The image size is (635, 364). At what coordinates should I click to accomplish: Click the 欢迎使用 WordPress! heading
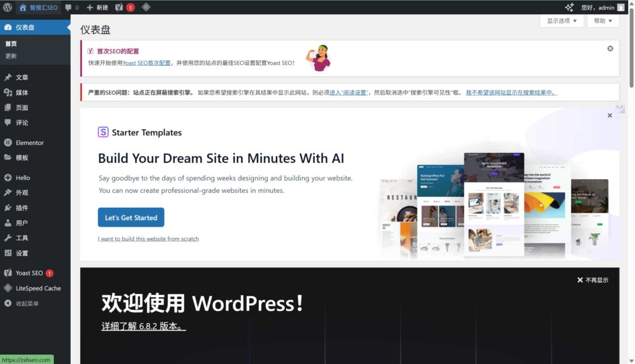[203, 303]
